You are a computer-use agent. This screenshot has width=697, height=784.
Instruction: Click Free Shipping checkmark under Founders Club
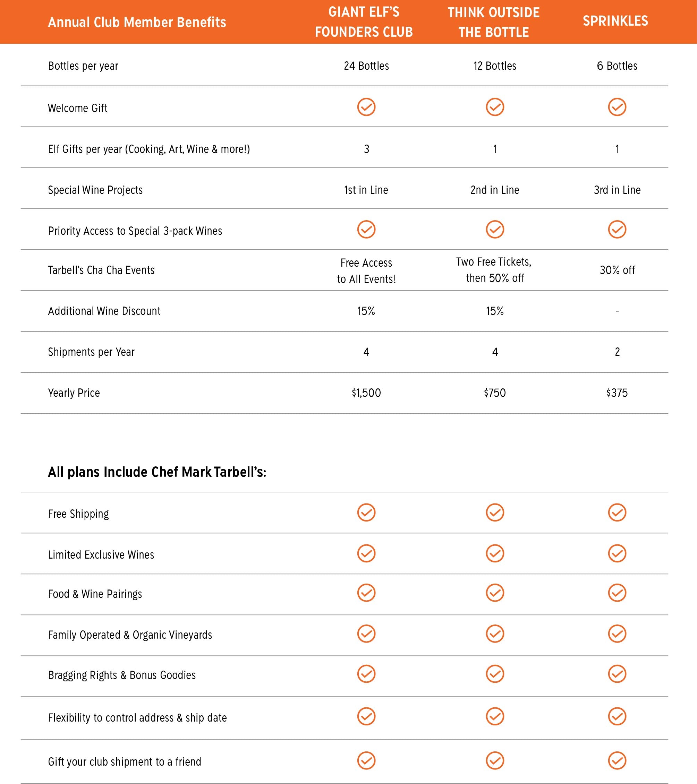tap(366, 512)
